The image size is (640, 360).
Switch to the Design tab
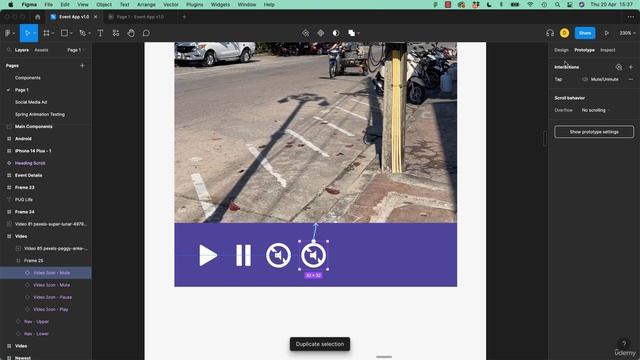point(561,50)
